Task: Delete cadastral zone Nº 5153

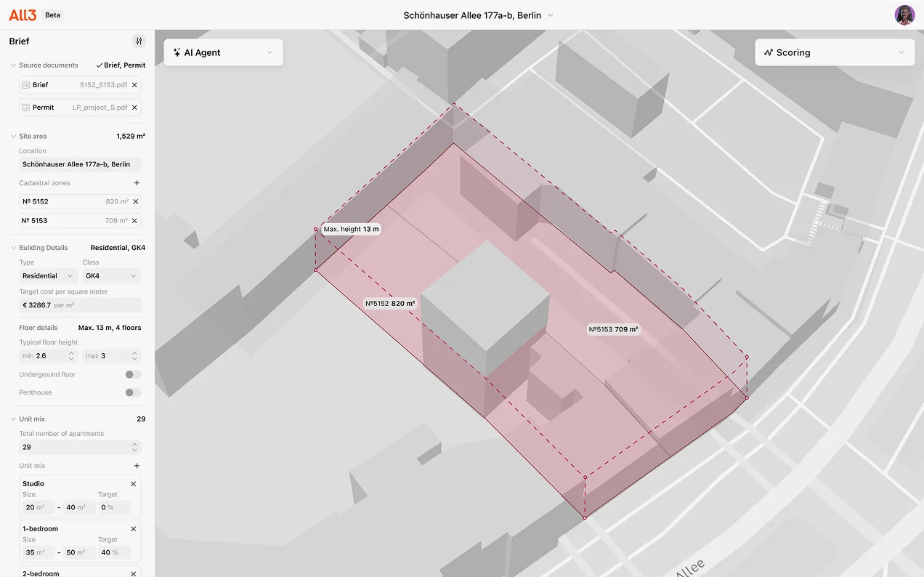Action: 136,221
